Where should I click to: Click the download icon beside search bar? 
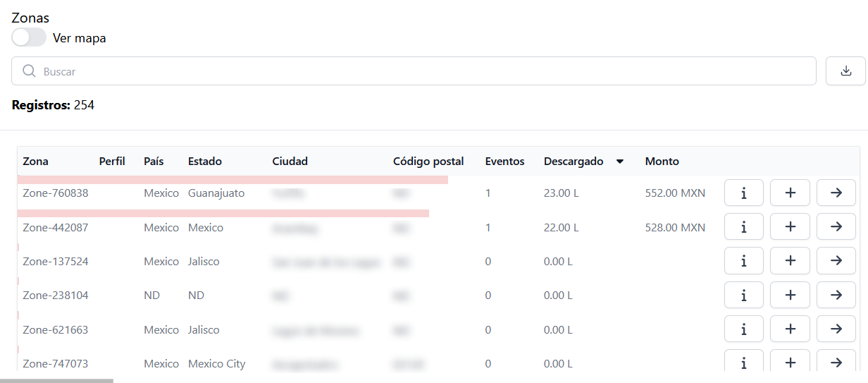point(845,71)
